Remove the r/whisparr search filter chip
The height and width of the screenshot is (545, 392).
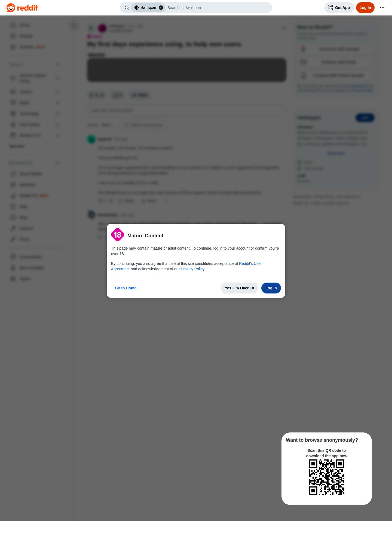[161, 8]
